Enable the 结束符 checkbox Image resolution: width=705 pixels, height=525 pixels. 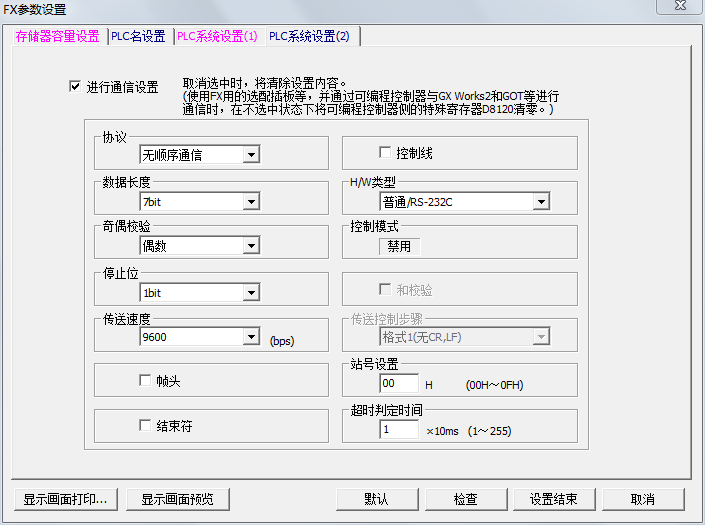coord(145,426)
